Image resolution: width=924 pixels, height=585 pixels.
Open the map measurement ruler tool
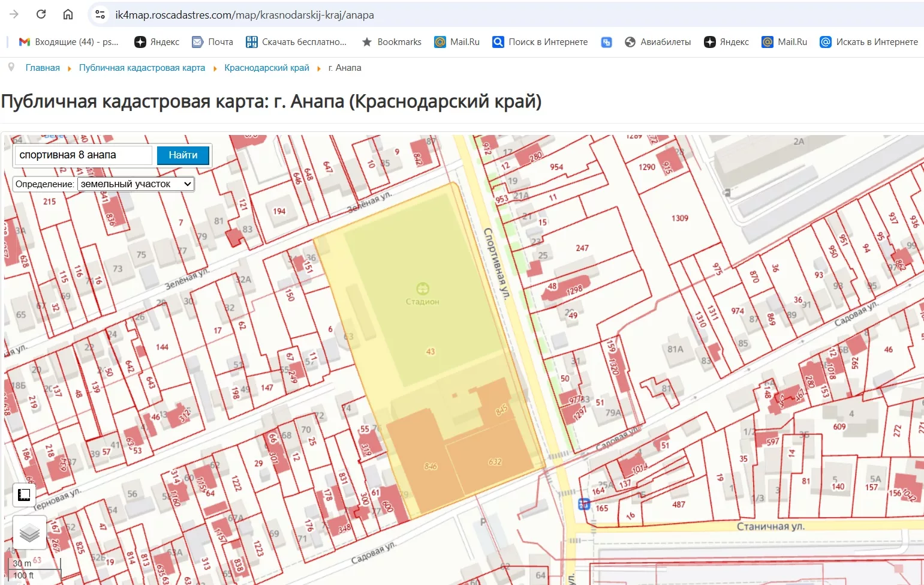pos(25,495)
